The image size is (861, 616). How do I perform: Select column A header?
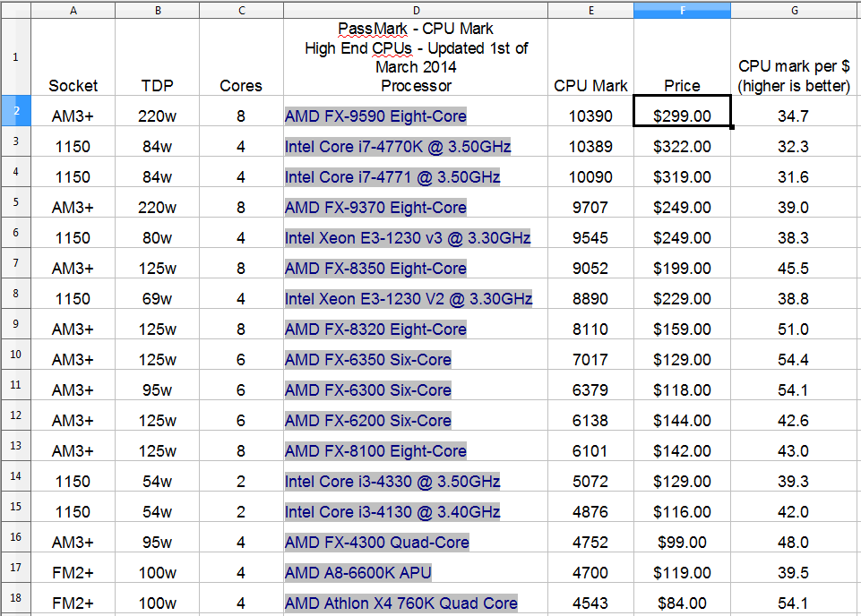(x=73, y=11)
